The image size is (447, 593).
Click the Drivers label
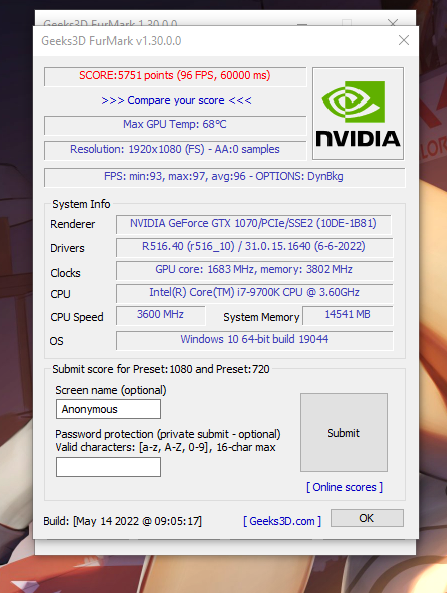[x=67, y=248]
